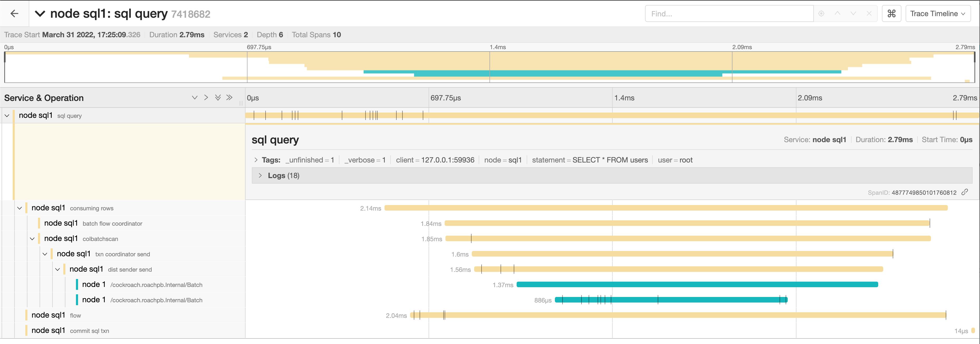Click the back arrow icon
This screenshot has width=980, height=344.
(x=15, y=14)
